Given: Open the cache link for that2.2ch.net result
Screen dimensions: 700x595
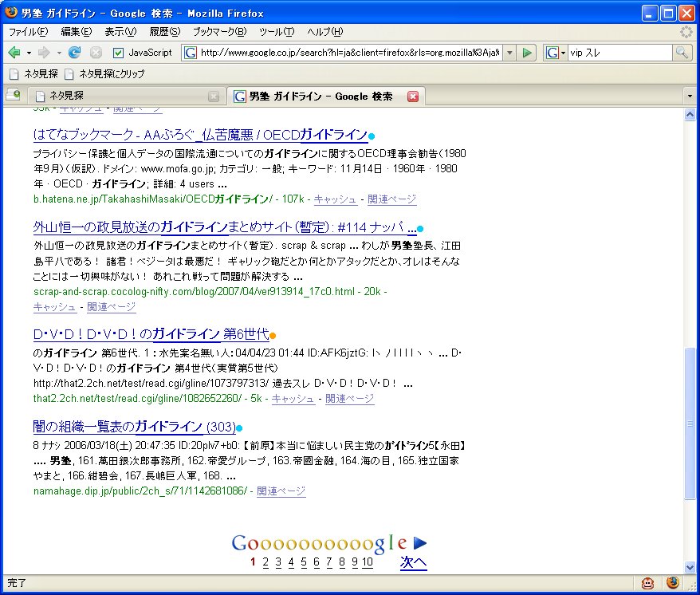Looking at the screenshot, I should [293, 399].
